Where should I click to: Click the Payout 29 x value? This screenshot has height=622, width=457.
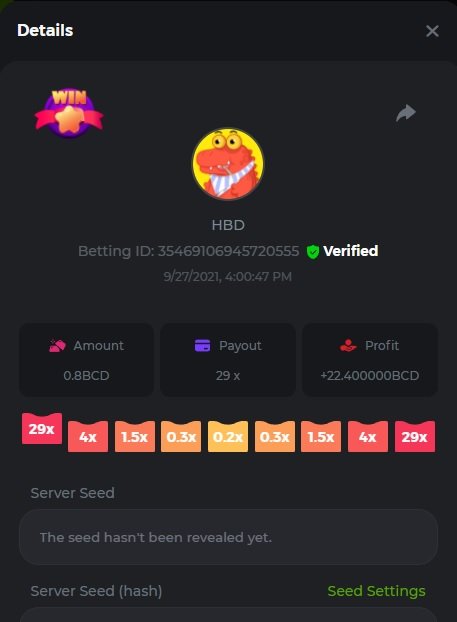point(228,375)
